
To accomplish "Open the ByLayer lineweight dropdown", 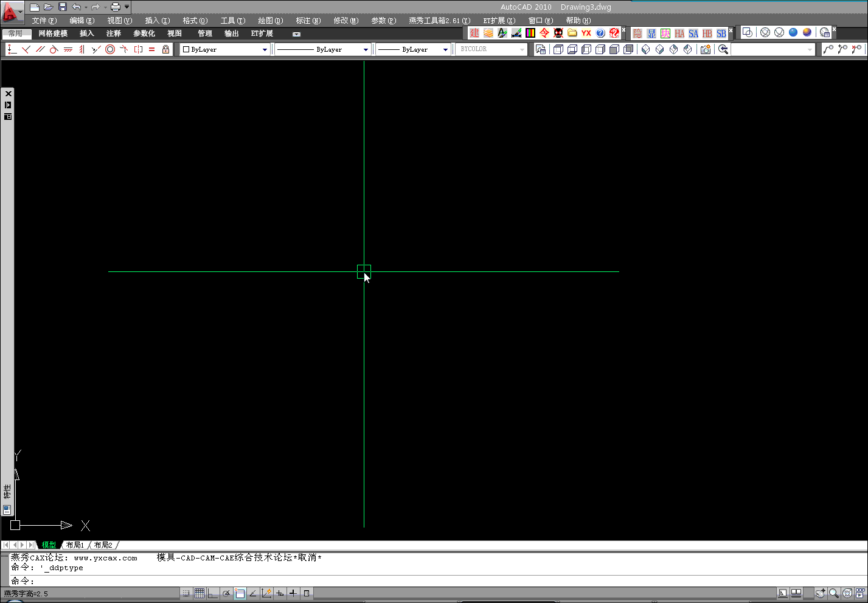I will click(x=413, y=49).
